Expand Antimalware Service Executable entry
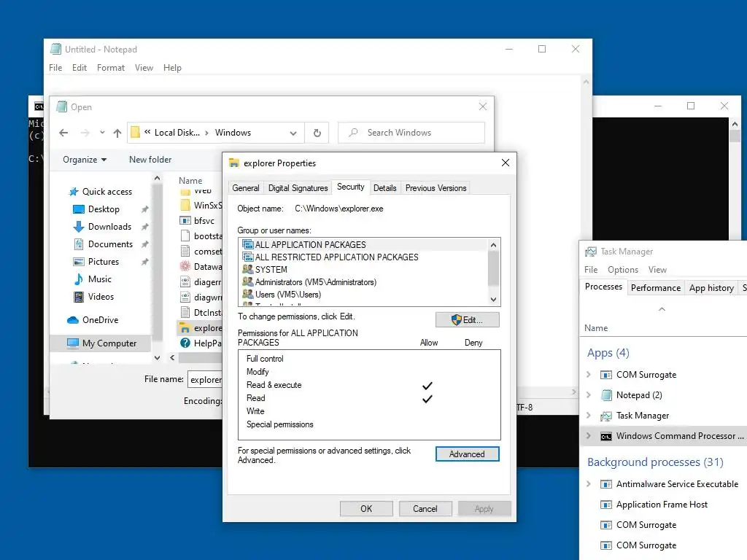 [x=589, y=484]
